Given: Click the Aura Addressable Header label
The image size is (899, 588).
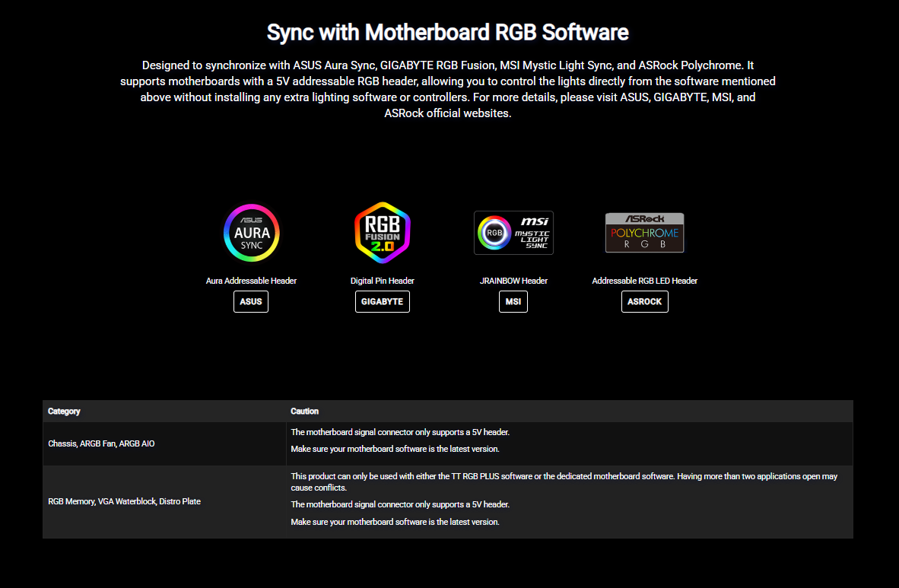Looking at the screenshot, I should (x=251, y=281).
